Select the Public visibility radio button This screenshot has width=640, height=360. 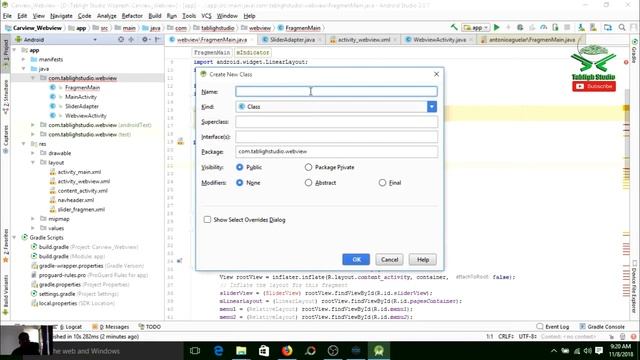point(240,167)
